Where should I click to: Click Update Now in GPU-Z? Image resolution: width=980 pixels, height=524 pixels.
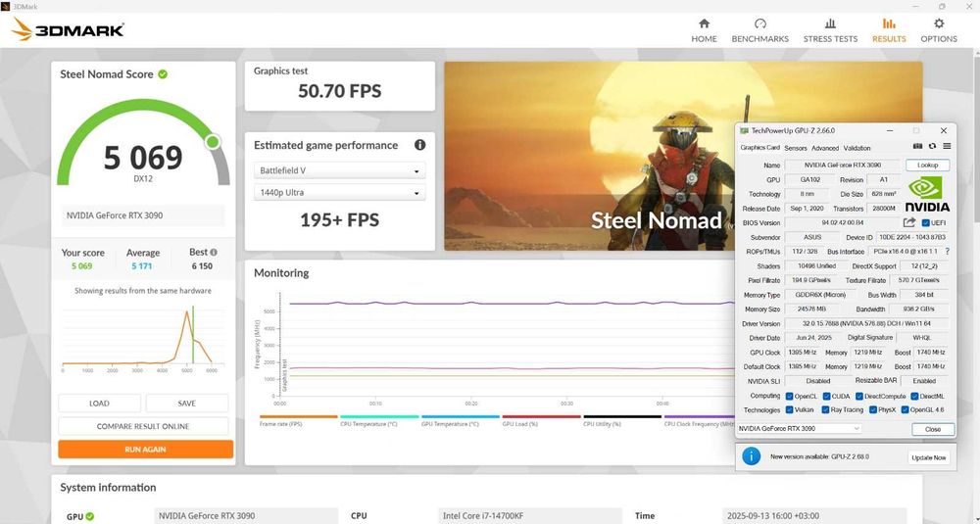pyautogui.click(x=929, y=457)
